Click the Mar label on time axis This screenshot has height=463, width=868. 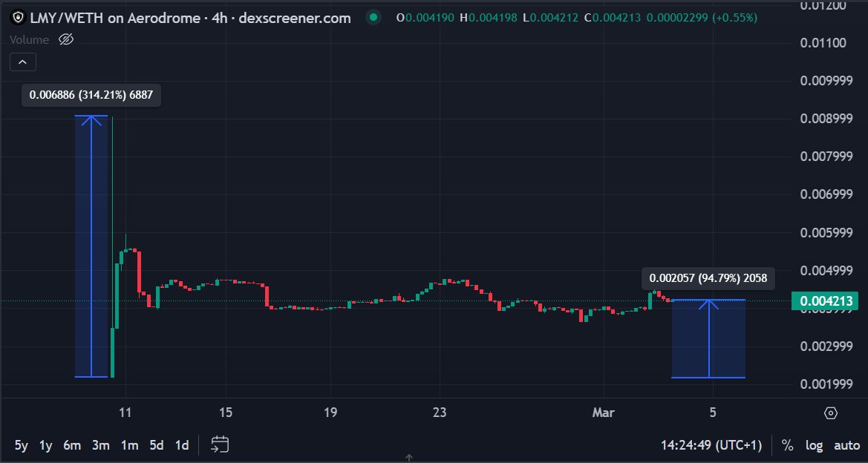coord(603,413)
